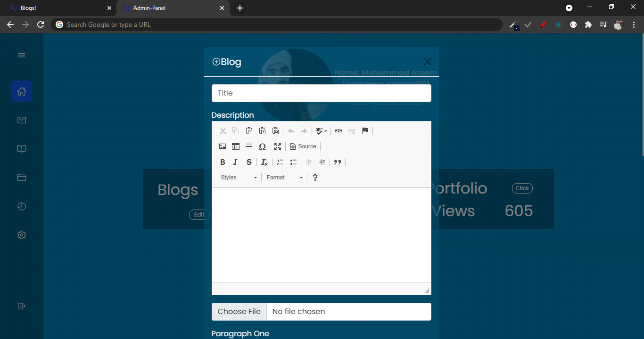Open the Chrome extensions puzzle icon
Screen dimensions: 644x339
[588, 24]
